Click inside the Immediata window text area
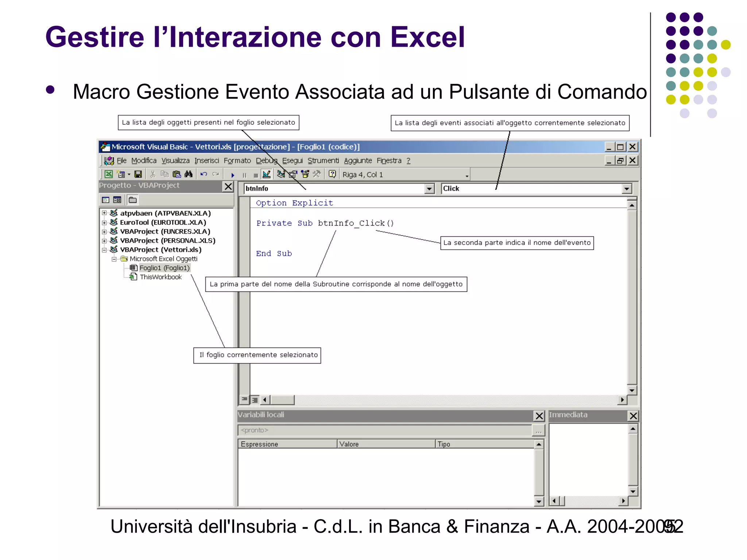Screen dimensions: 747x560 click(589, 459)
